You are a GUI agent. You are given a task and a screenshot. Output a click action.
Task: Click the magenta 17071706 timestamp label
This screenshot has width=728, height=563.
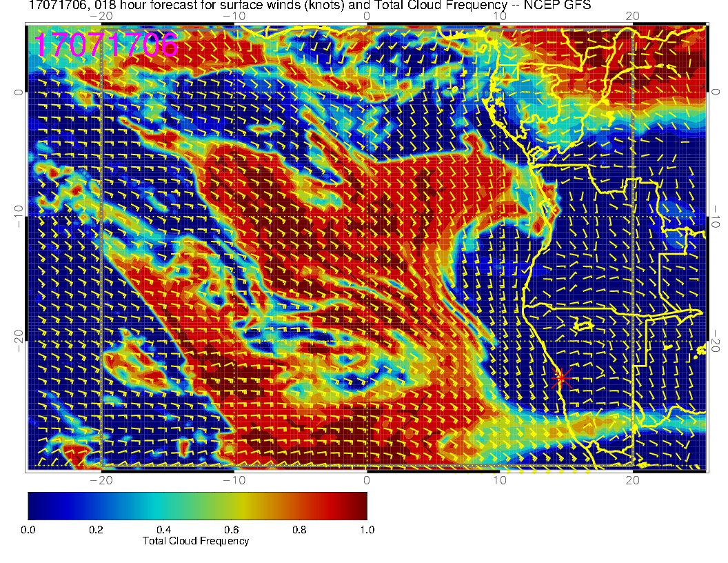pyautogui.click(x=106, y=44)
